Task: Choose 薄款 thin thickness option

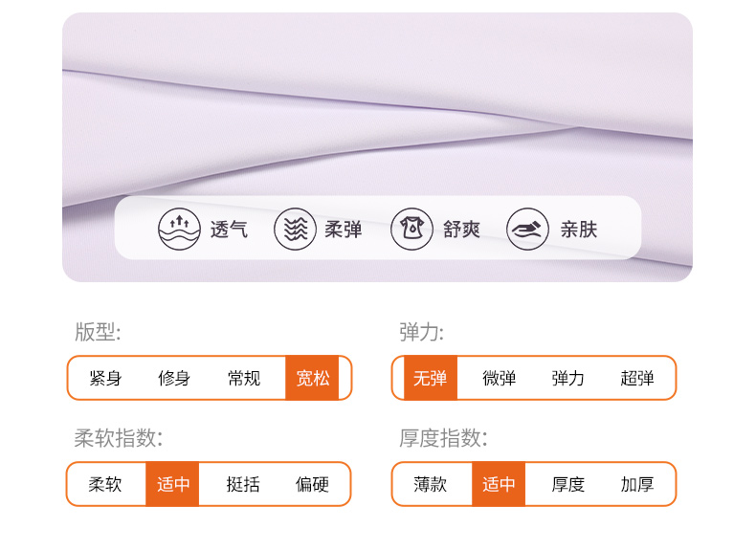Action: pos(431,484)
